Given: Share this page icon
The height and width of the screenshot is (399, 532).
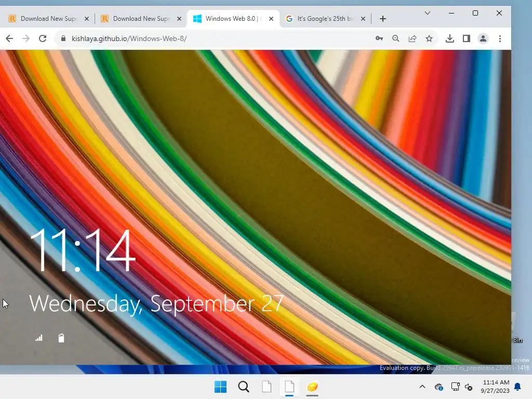Looking at the screenshot, I should [412, 38].
